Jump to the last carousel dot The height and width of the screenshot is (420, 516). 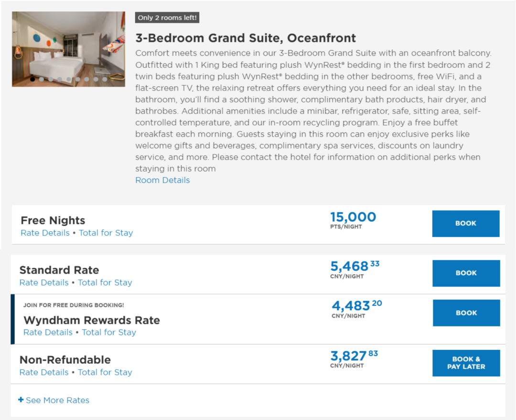pyautogui.click(x=105, y=79)
